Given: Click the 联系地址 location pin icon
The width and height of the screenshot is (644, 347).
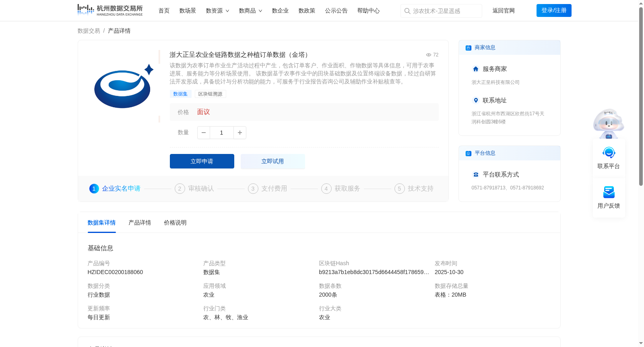Looking at the screenshot, I should pyautogui.click(x=476, y=100).
